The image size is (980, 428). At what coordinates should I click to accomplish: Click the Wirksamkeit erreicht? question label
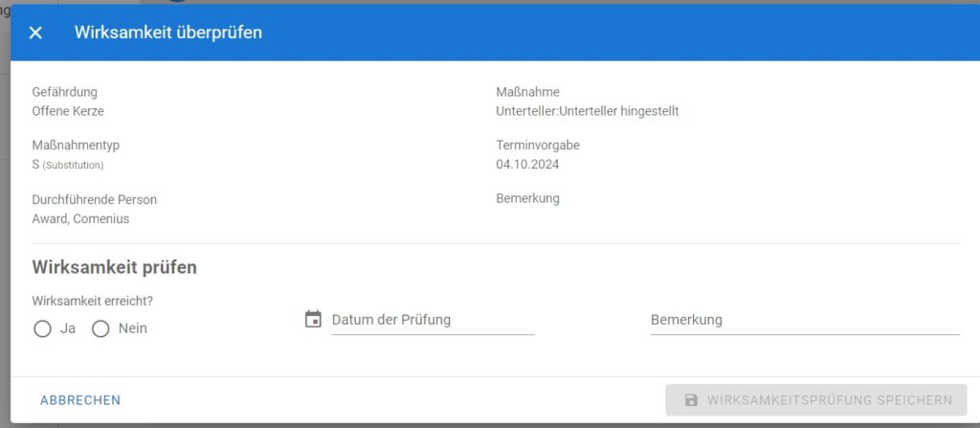tap(93, 301)
